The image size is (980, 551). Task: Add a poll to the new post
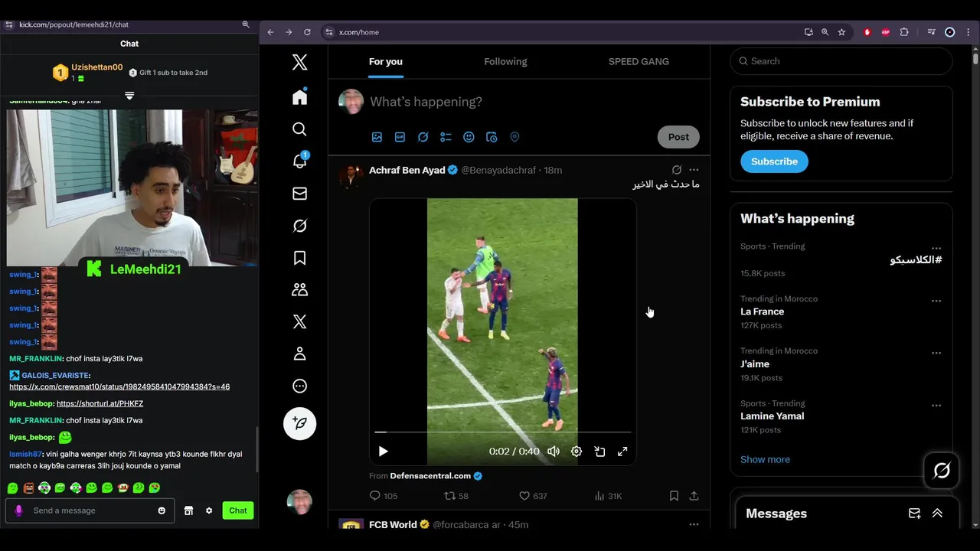point(446,137)
